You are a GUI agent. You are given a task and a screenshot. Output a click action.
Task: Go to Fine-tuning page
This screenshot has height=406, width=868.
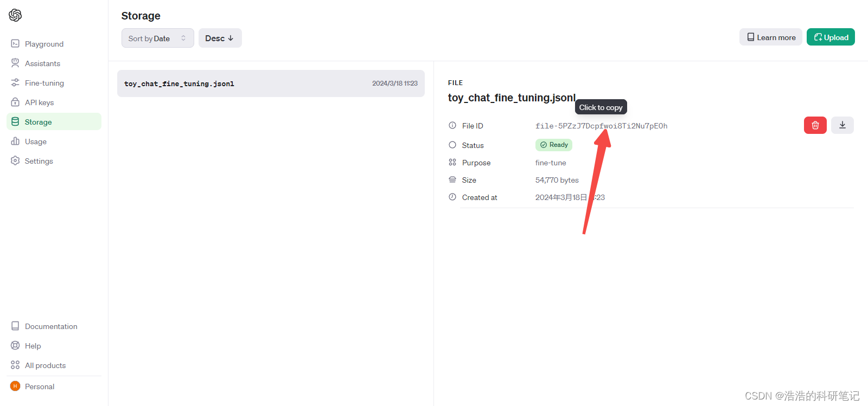coord(54,82)
